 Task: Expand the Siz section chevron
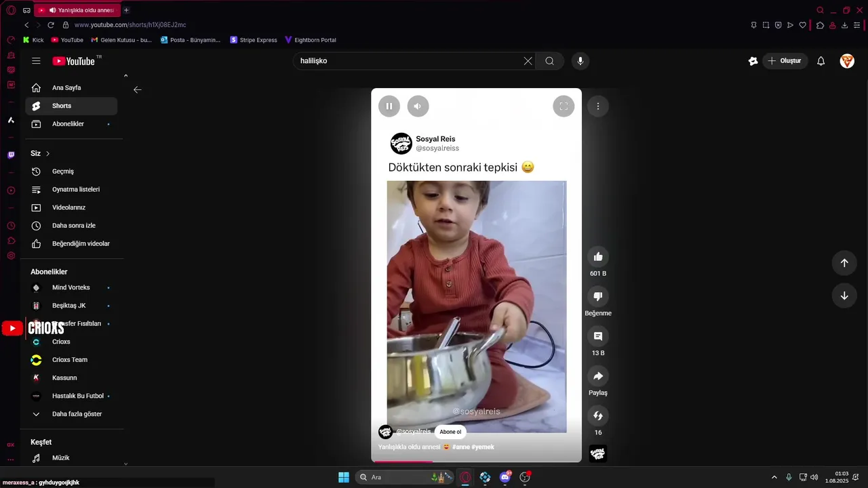[x=47, y=154]
